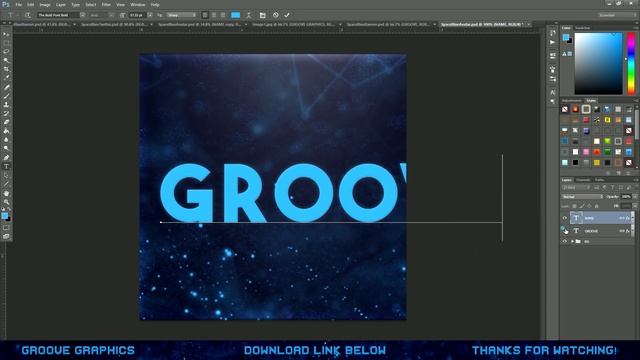Change screen mode icon in toolbox
Viewport: 640px width, 360px height.
coord(6,236)
